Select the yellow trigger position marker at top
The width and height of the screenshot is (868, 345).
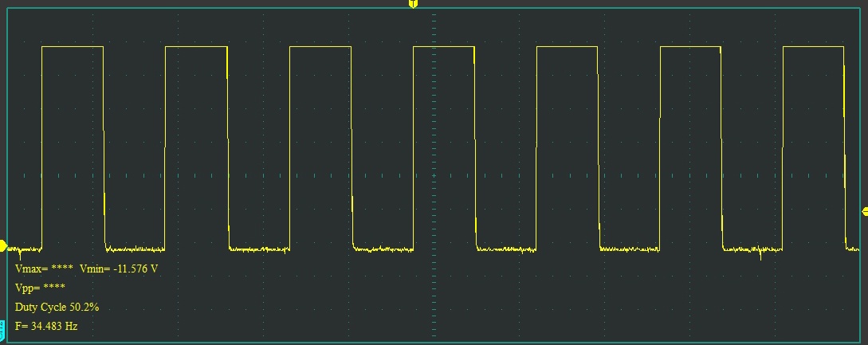(412, 4)
